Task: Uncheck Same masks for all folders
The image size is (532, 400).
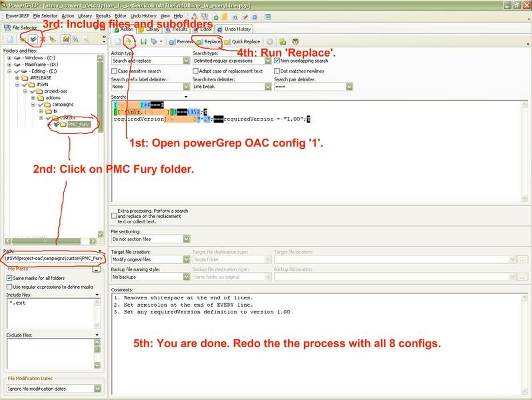Action: point(9,277)
